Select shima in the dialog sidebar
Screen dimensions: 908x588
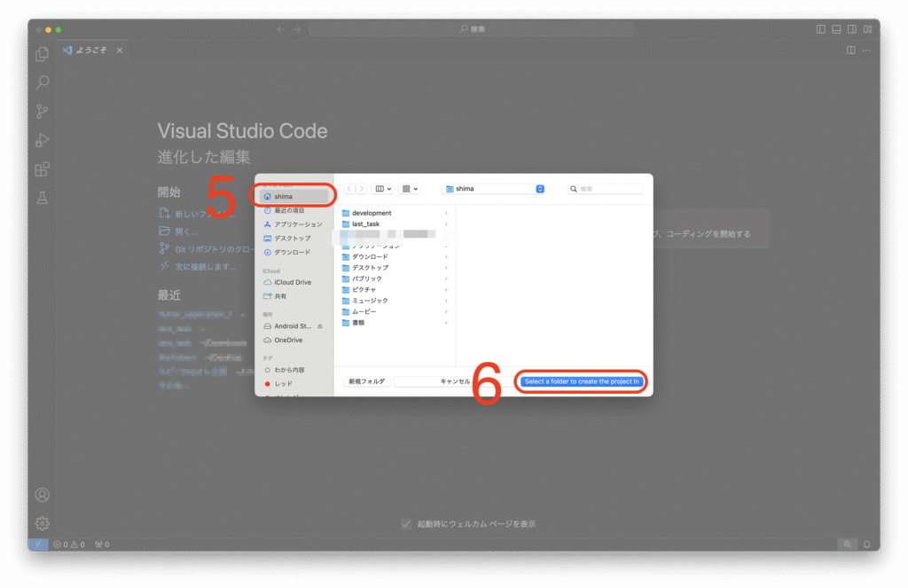point(294,196)
